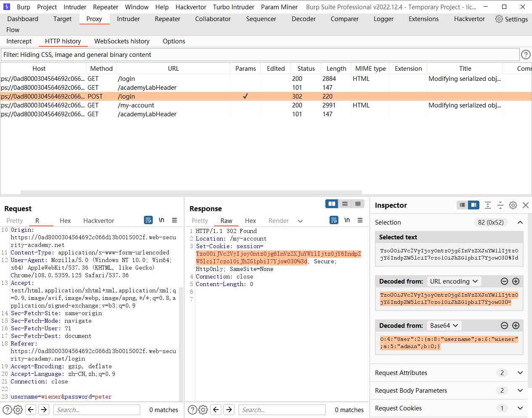Open Inspector settings gear
The height and width of the screenshot is (418, 532).
tap(513, 205)
